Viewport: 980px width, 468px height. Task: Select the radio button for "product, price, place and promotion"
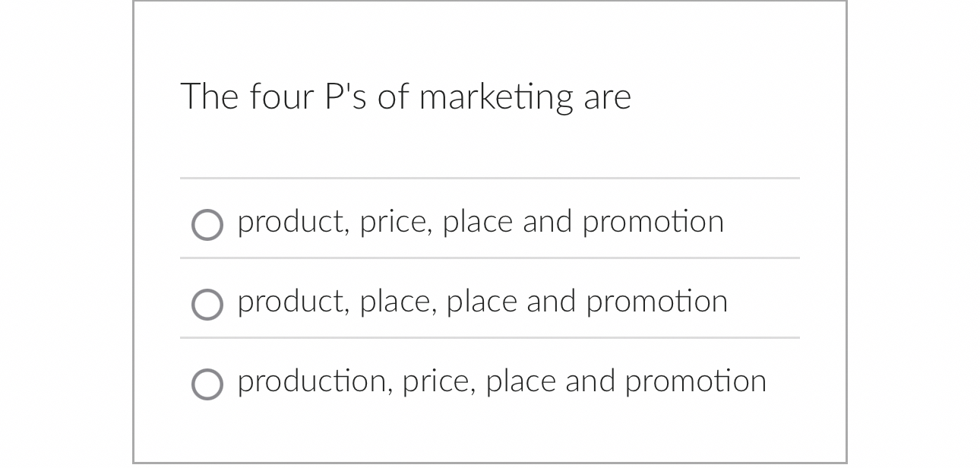(207, 225)
